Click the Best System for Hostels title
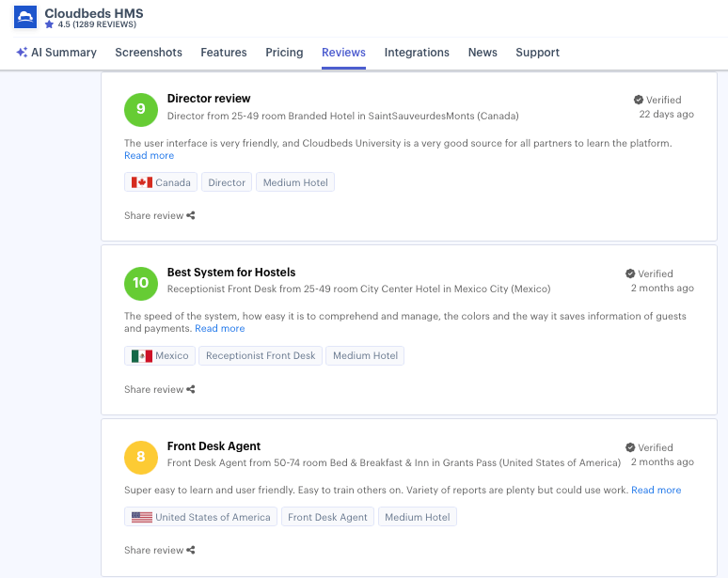 pyautogui.click(x=231, y=273)
